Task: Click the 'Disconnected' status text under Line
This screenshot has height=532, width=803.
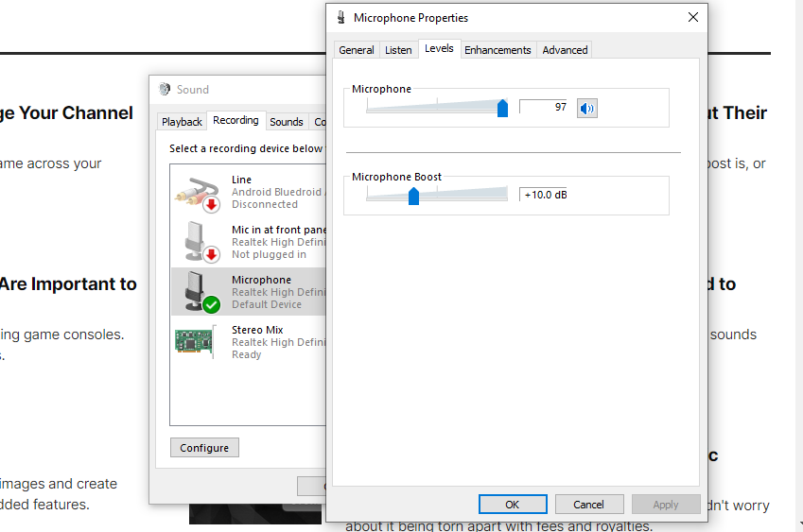Action: (265, 204)
